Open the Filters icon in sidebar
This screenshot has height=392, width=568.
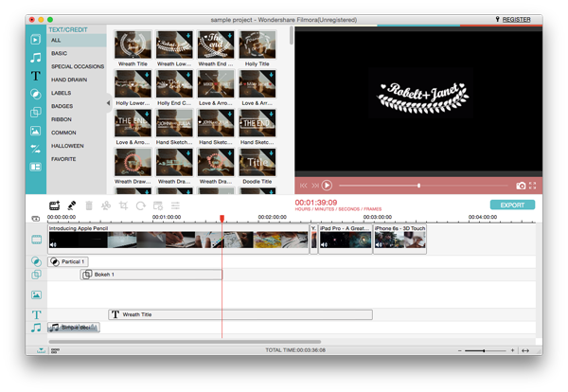[36, 94]
